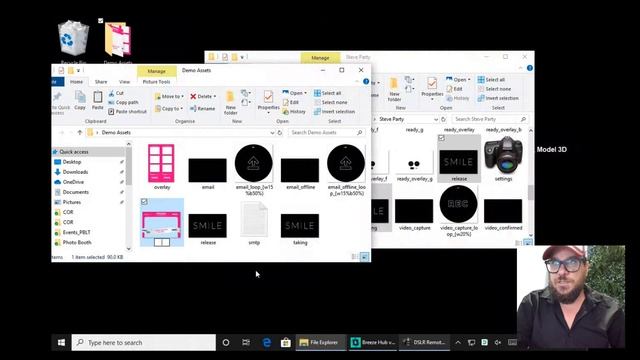Refresh the Demo Assets folder view
Screen dimensions: 640x360
click(280, 133)
